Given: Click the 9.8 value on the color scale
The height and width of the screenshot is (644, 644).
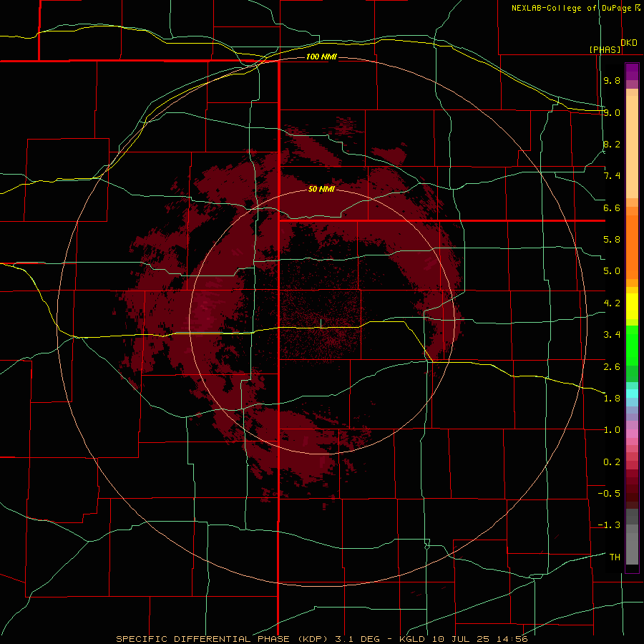Looking at the screenshot, I should pyautogui.click(x=612, y=80).
